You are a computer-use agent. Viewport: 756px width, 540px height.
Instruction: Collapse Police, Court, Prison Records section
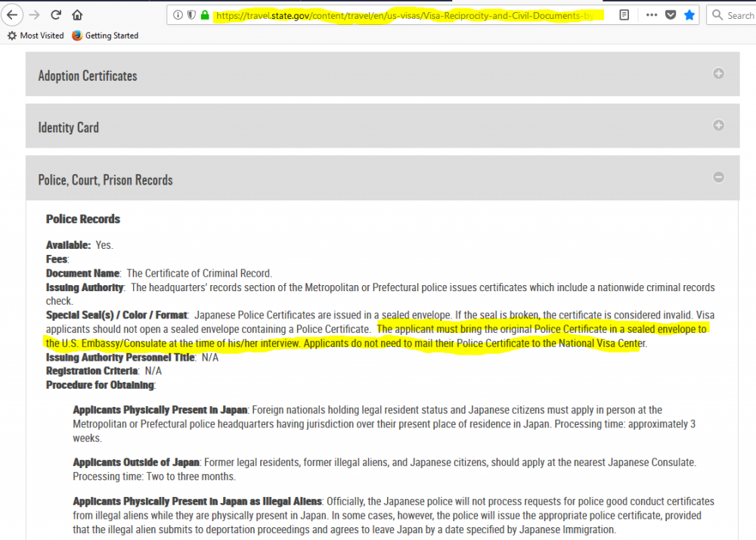pos(383,178)
